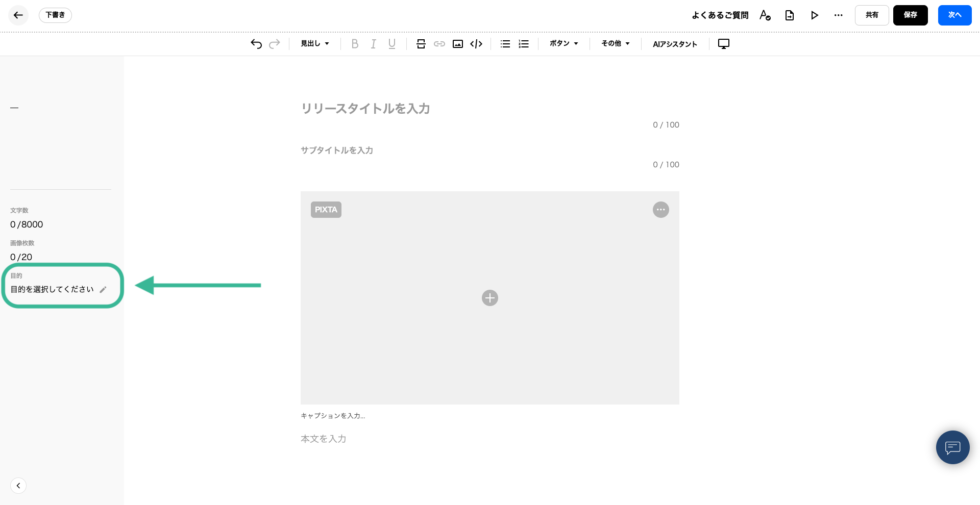
Task: Insert a horizontal divider
Action: [421, 44]
